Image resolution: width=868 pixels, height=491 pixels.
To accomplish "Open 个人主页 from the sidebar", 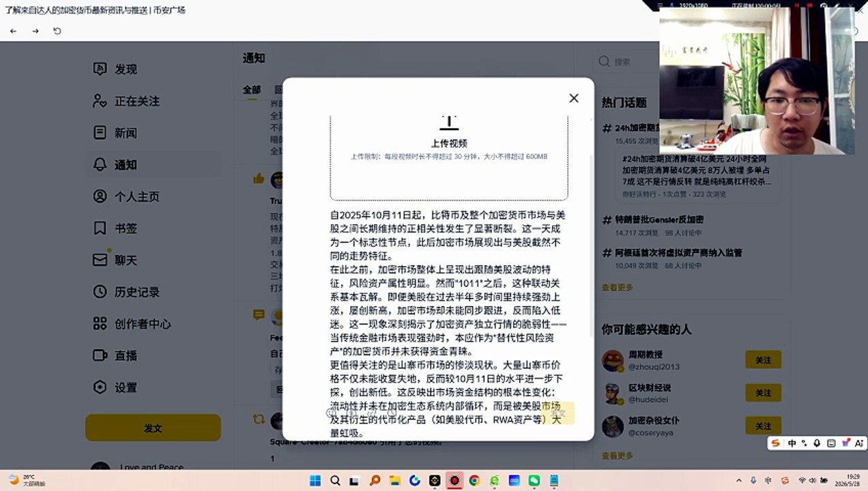I will tap(127, 196).
